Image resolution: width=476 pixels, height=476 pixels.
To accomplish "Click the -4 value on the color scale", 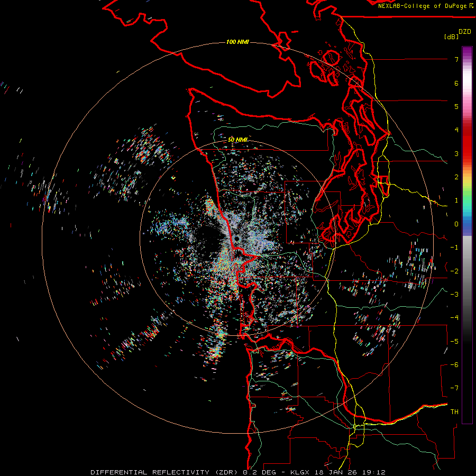I will point(454,318).
